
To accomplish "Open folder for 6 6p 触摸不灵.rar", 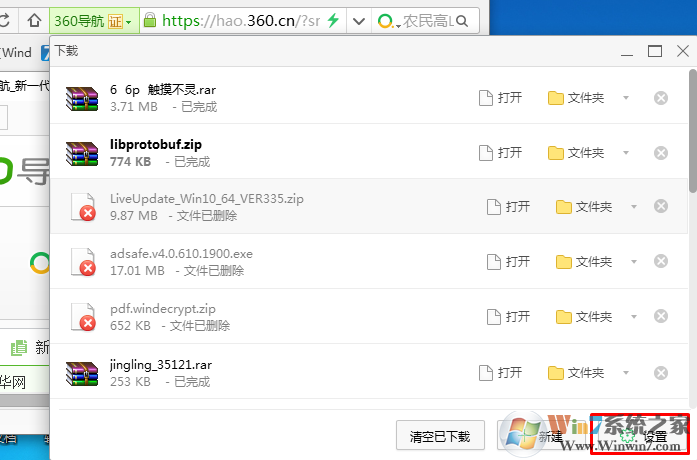I will pyautogui.click(x=576, y=98).
